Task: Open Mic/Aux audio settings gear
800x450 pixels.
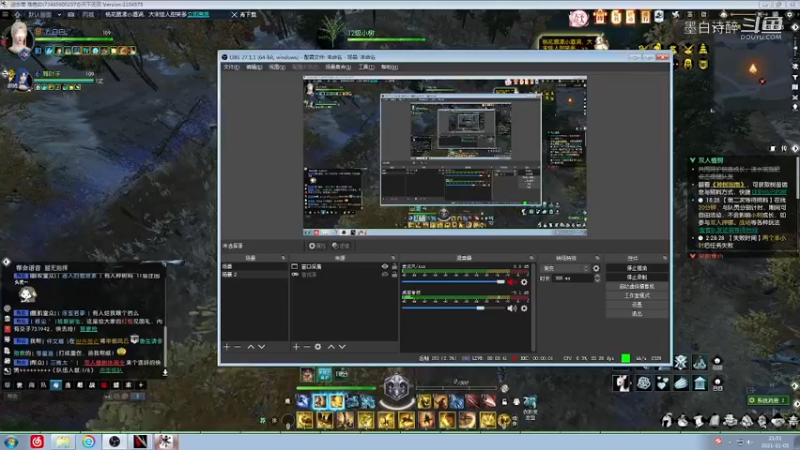Action: [x=524, y=282]
